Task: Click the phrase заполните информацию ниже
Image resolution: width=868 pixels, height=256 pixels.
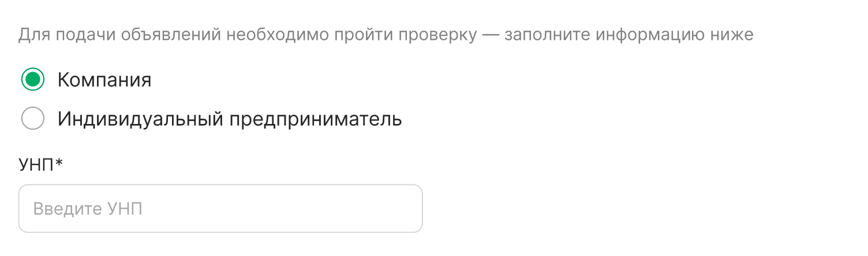Action: click(629, 35)
